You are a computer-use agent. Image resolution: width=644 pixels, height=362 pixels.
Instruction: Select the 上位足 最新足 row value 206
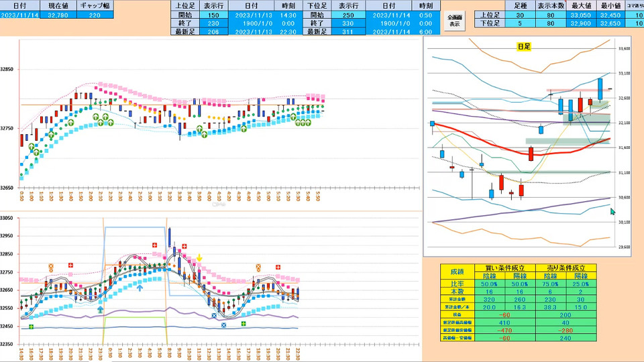(x=213, y=32)
